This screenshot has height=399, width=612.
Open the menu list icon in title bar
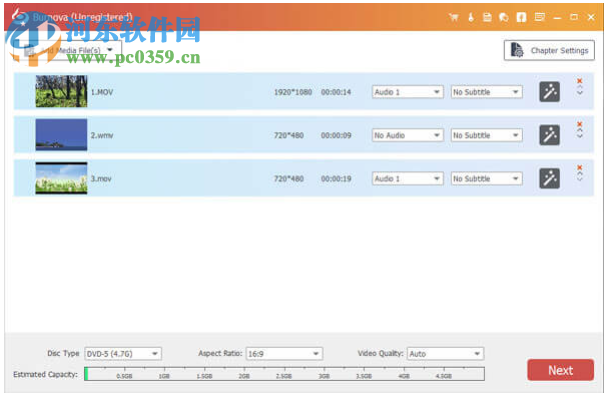[539, 17]
